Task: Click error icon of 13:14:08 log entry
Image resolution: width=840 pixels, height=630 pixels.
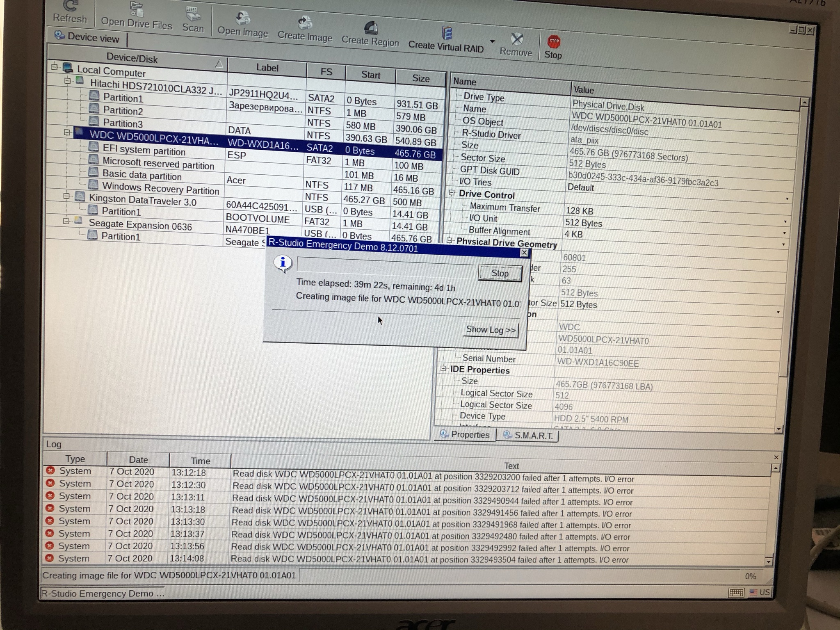Action: pyautogui.click(x=49, y=558)
